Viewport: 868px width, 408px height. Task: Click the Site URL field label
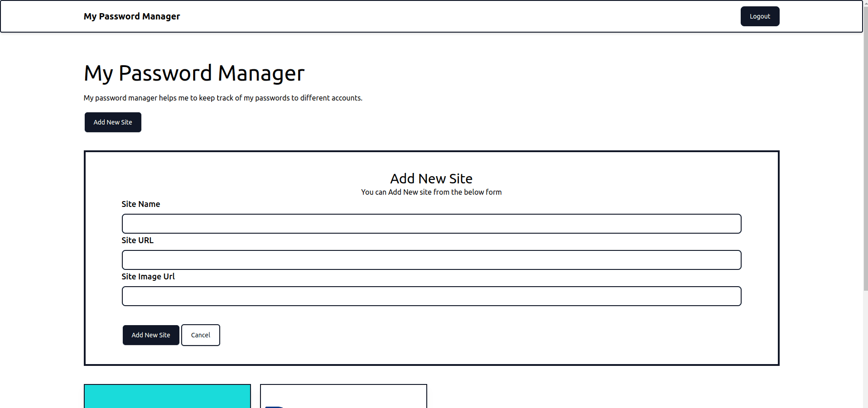pyautogui.click(x=137, y=240)
